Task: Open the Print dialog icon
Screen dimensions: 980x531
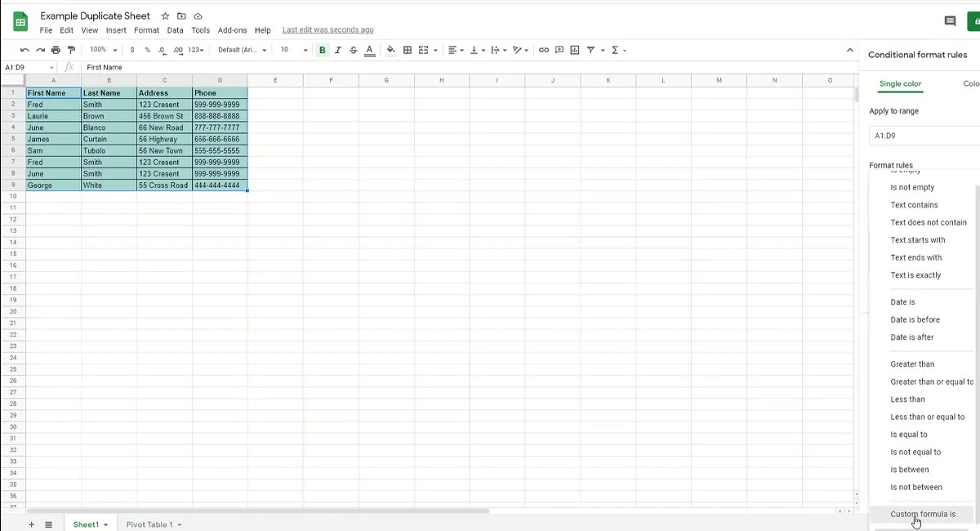Action: pyautogui.click(x=55, y=50)
